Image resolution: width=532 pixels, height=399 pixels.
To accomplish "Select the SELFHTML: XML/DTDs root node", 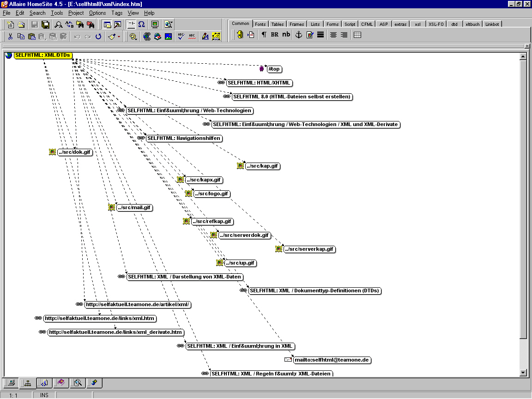I will (43, 55).
